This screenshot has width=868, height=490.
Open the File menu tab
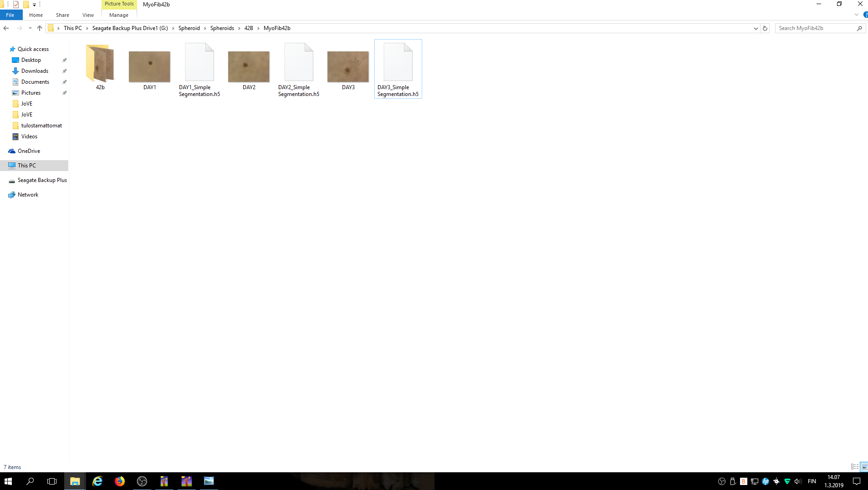click(x=10, y=15)
